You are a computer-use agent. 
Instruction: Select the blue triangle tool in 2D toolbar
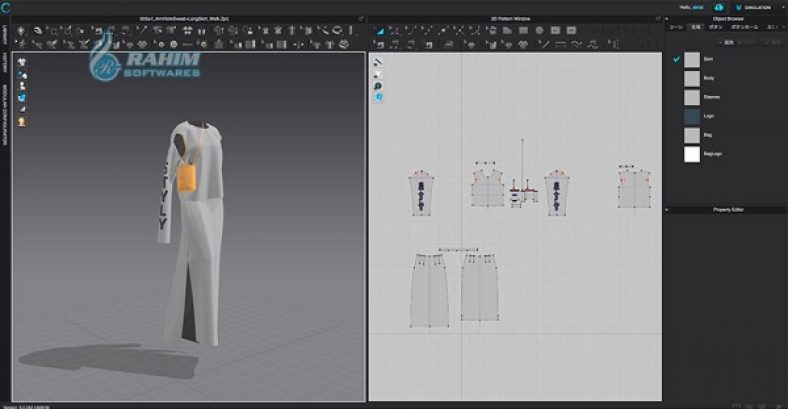click(380, 31)
